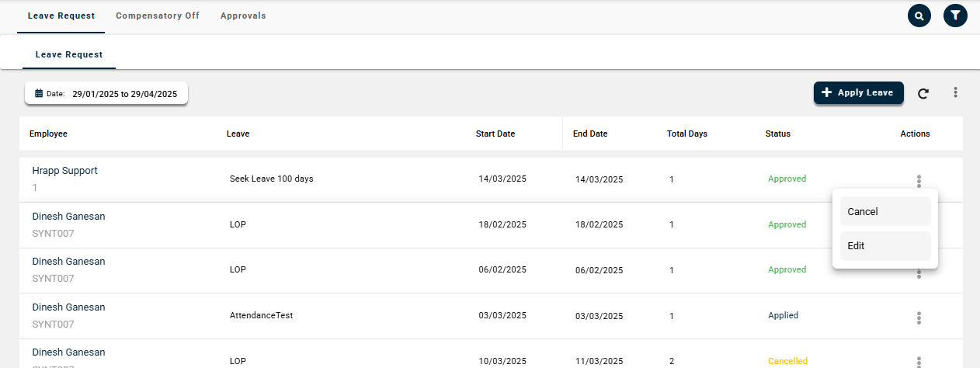The image size is (980, 368).
Task: Click the Status column header
Action: coord(777,134)
